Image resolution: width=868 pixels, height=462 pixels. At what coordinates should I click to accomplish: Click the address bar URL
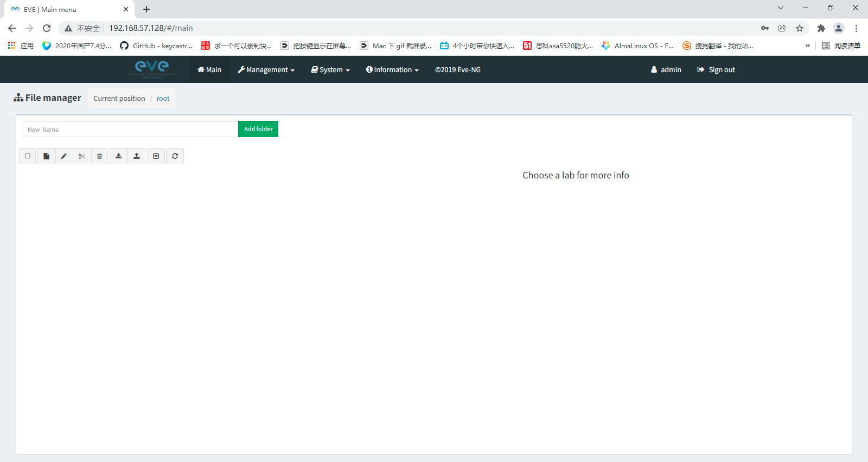click(x=151, y=28)
